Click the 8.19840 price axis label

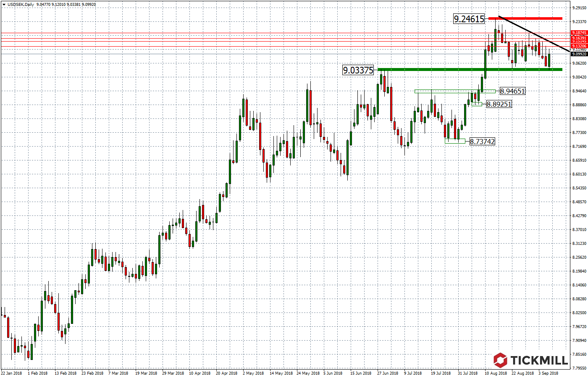[x=579, y=271]
